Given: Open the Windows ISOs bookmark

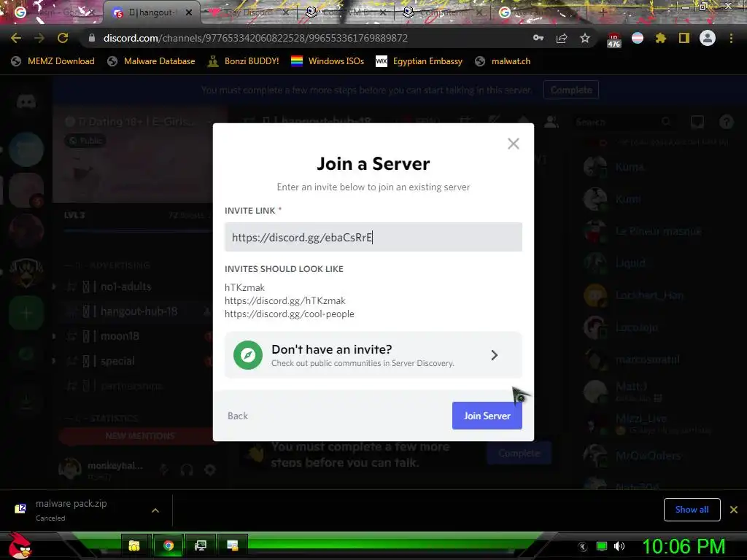Looking at the screenshot, I should [x=328, y=61].
